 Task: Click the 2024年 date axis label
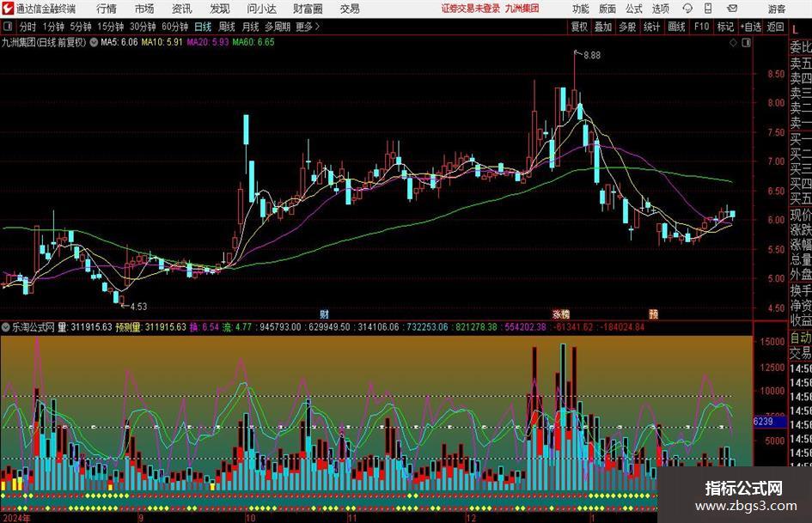[x=17, y=518]
